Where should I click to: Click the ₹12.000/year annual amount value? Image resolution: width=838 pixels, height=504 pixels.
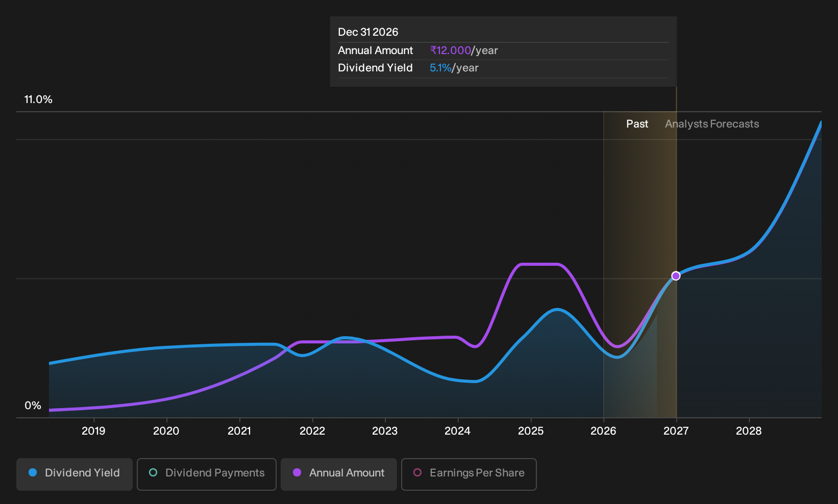(464, 51)
